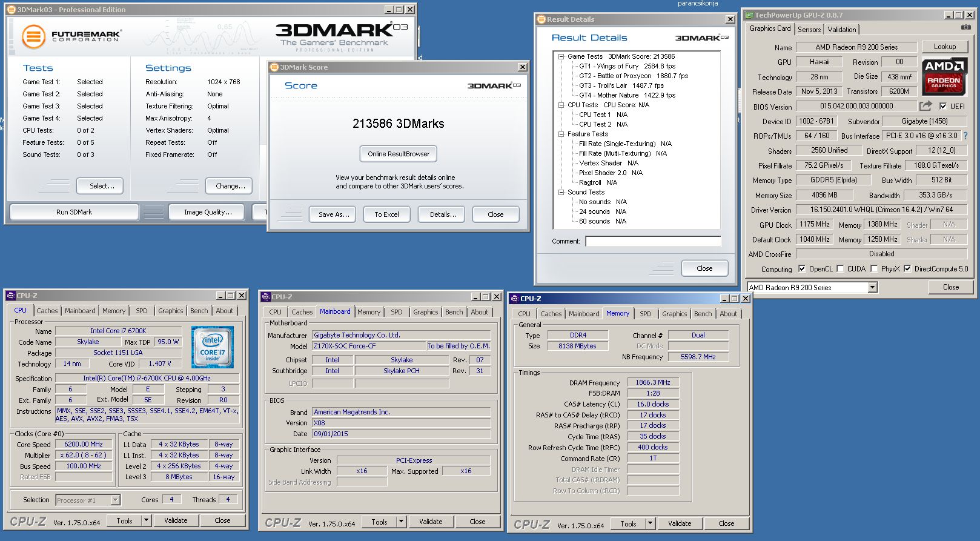Click the Result Details title icon
The image size is (980, 541).
point(541,19)
